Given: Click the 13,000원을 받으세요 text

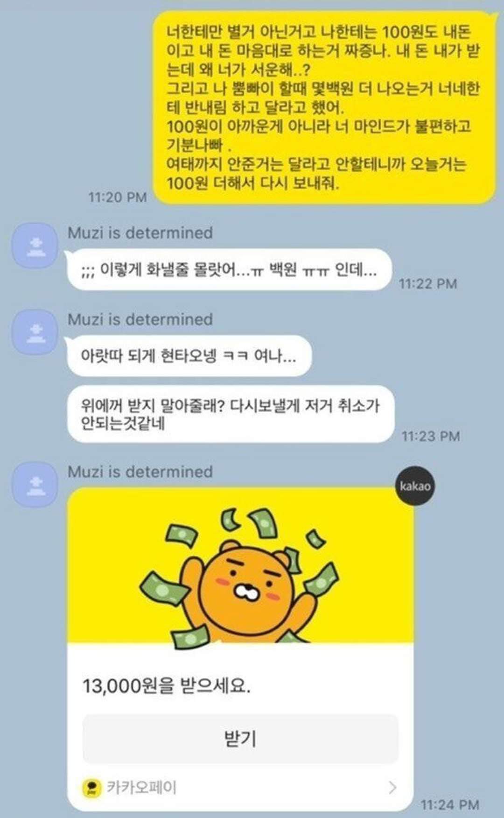Looking at the screenshot, I should (x=167, y=685).
